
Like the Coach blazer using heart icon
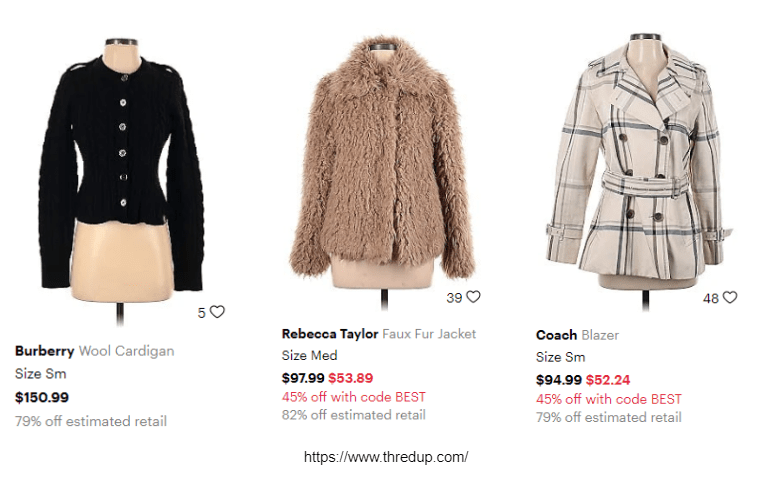tap(729, 297)
